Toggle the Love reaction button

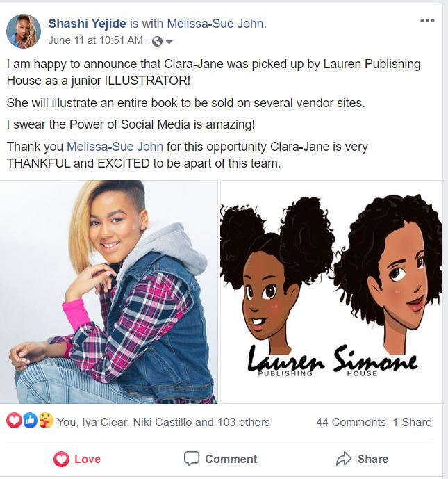click(77, 459)
